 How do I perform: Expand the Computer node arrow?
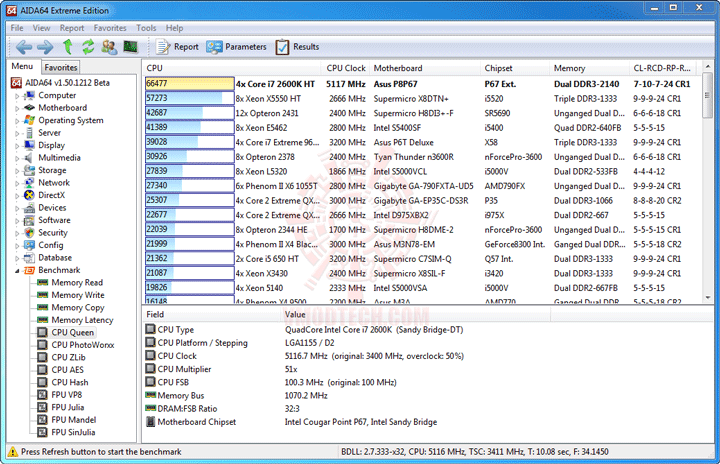coord(17,96)
